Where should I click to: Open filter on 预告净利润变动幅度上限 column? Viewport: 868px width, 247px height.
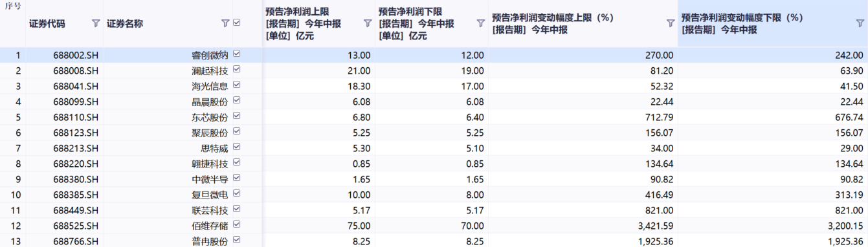(x=671, y=23)
